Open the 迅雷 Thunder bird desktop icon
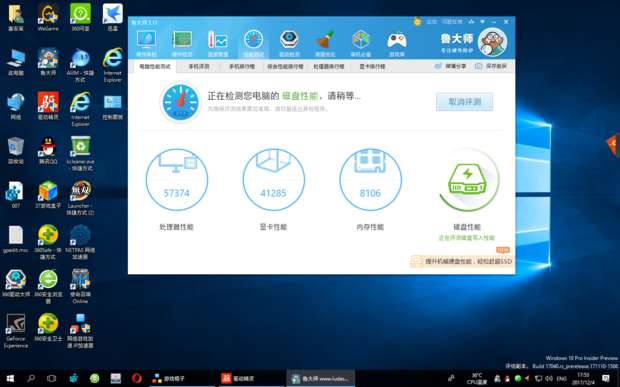620x387 pixels. [113, 17]
